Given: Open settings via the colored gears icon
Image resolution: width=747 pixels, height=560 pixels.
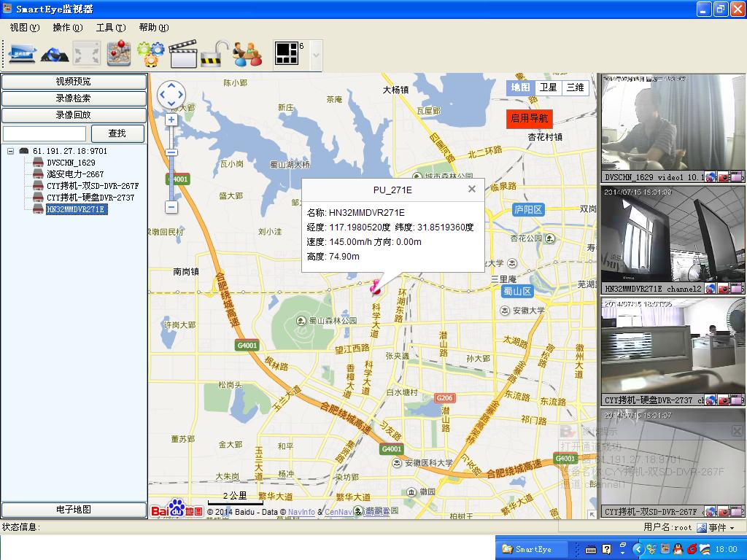Looking at the screenshot, I should pyautogui.click(x=150, y=53).
